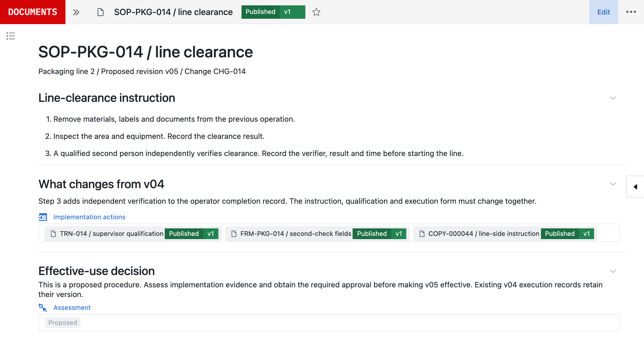
Task: Click the Implementation actions label
Action: [89, 217]
